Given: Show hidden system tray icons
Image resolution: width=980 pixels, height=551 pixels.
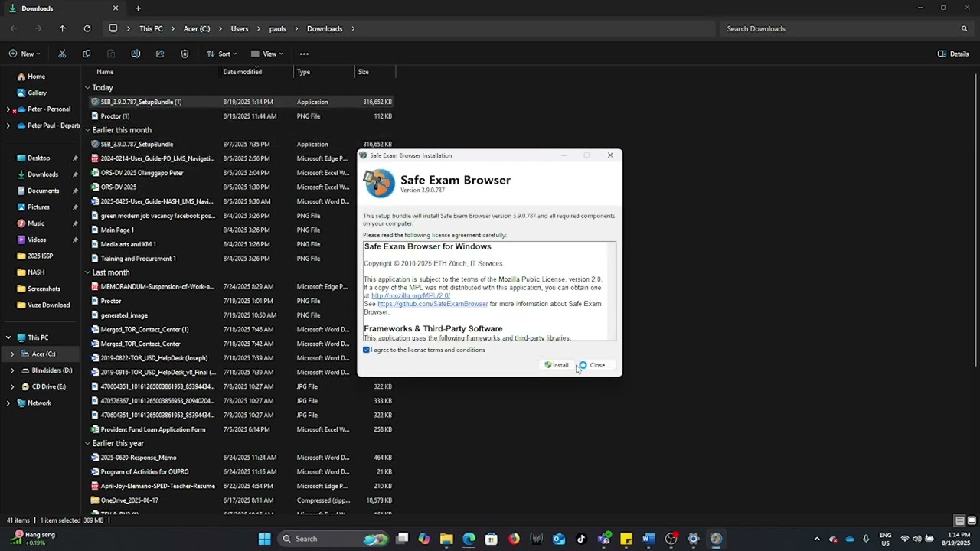Looking at the screenshot, I should click(817, 539).
